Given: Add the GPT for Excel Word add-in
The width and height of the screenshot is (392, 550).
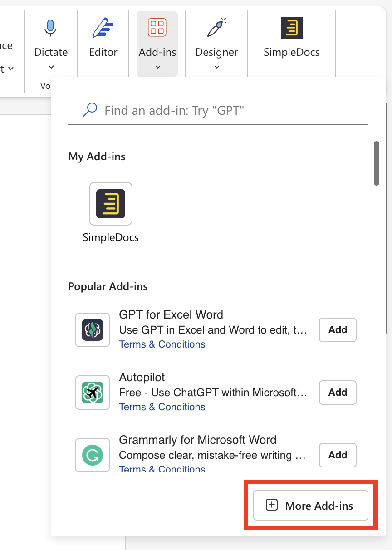Looking at the screenshot, I should point(338,330).
